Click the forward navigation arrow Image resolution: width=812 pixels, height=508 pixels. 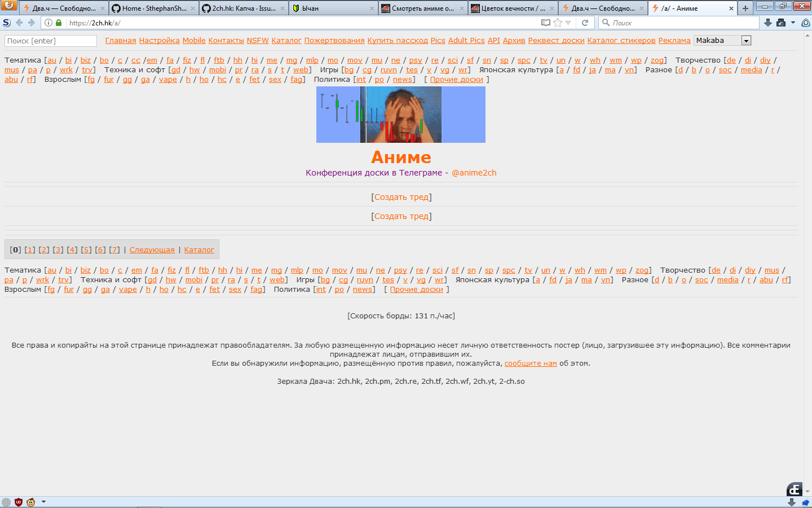coord(32,23)
